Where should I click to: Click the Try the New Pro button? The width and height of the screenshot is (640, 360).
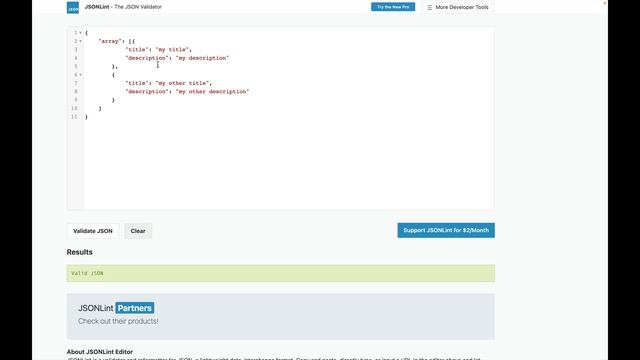[393, 7]
